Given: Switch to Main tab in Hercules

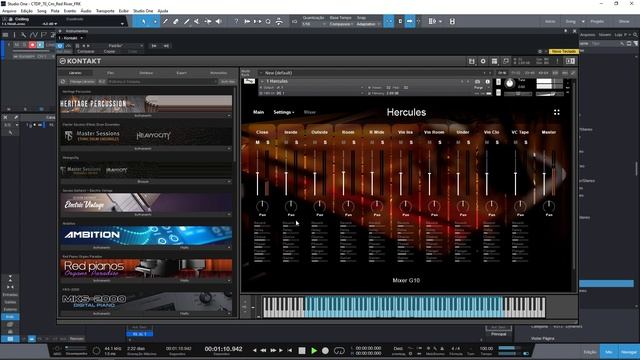Looking at the screenshot, I should 258,112.
